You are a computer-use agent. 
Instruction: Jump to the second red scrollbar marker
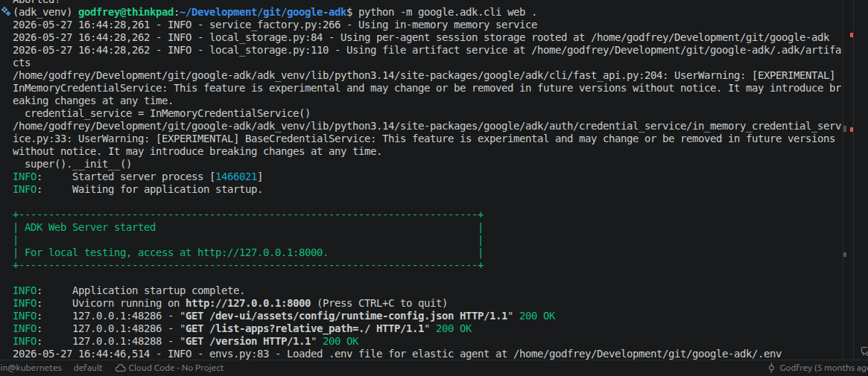(x=852, y=130)
